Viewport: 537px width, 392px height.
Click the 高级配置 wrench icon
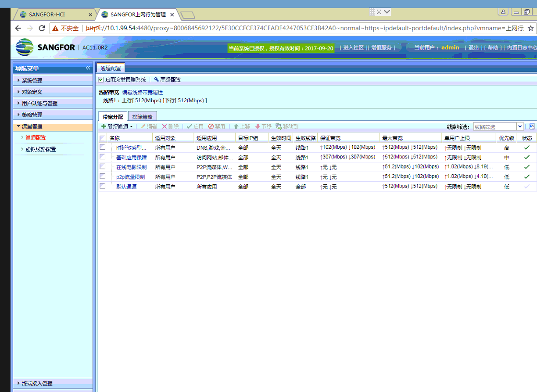pos(156,79)
